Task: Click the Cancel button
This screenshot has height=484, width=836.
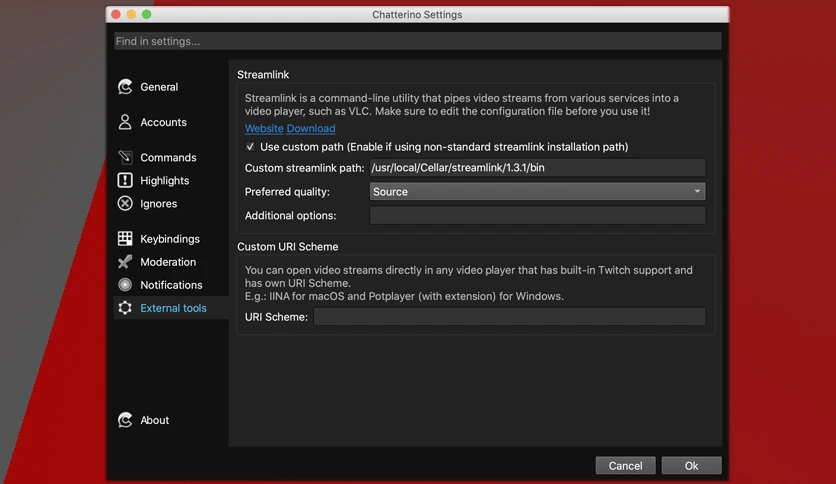Action: 625,465
